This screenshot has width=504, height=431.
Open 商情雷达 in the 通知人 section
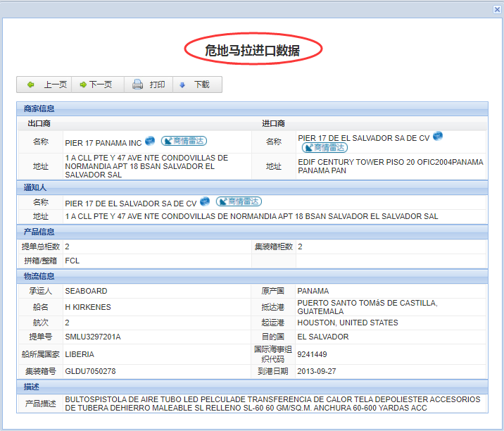(x=239, y=202)
